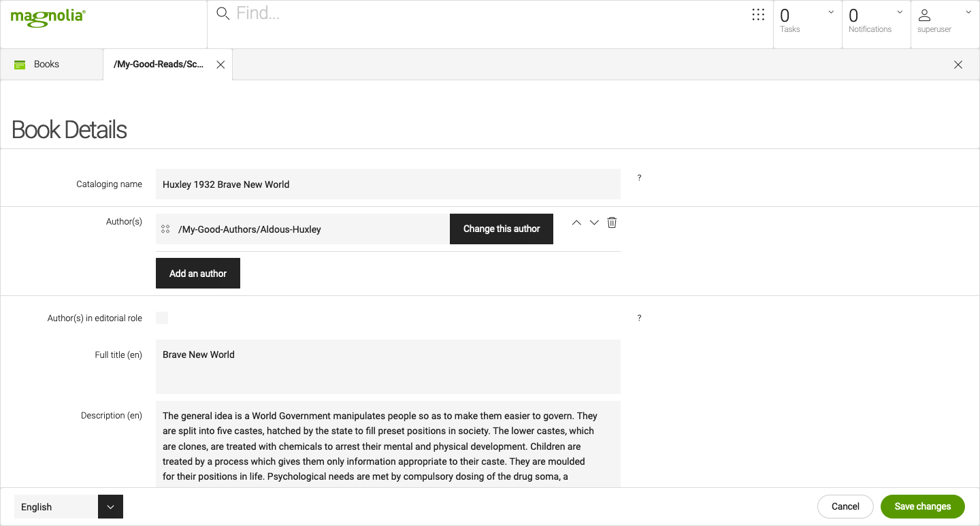The width and height of the screenshot is (980, 526).
Task: Click the drag handle on the author field
Action: point(165,229)
